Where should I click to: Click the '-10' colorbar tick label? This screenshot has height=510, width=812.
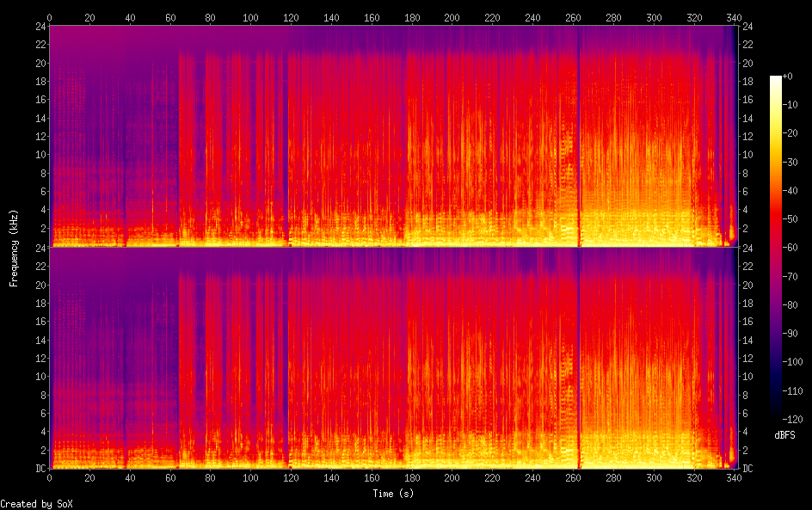(790, 105)
